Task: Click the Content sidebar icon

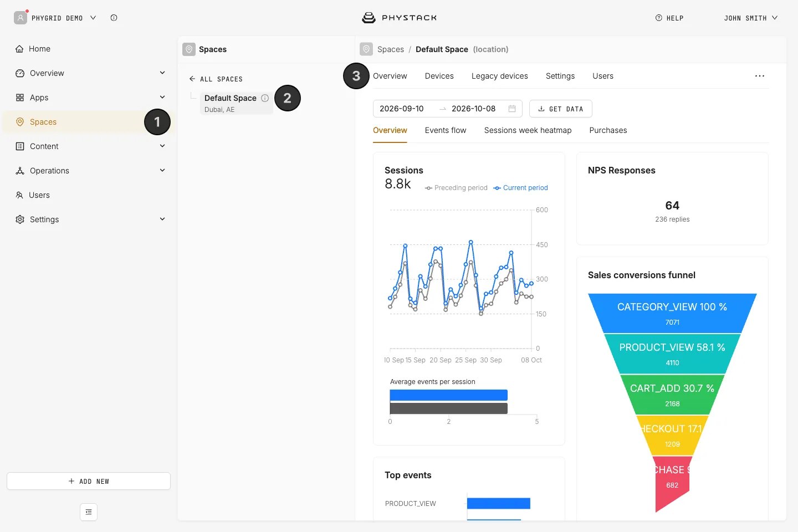Action: pyautogui.click(x=20, y=146)
